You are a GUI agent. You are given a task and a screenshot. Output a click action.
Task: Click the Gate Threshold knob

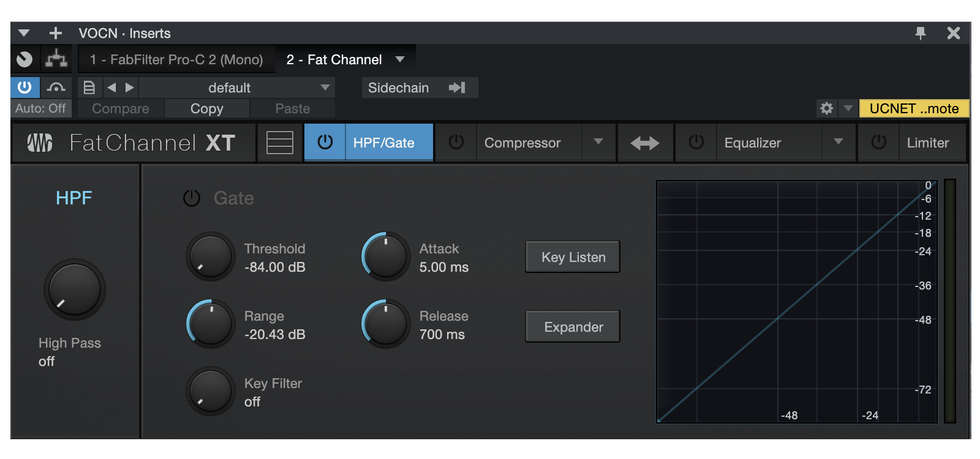(211, 256)
